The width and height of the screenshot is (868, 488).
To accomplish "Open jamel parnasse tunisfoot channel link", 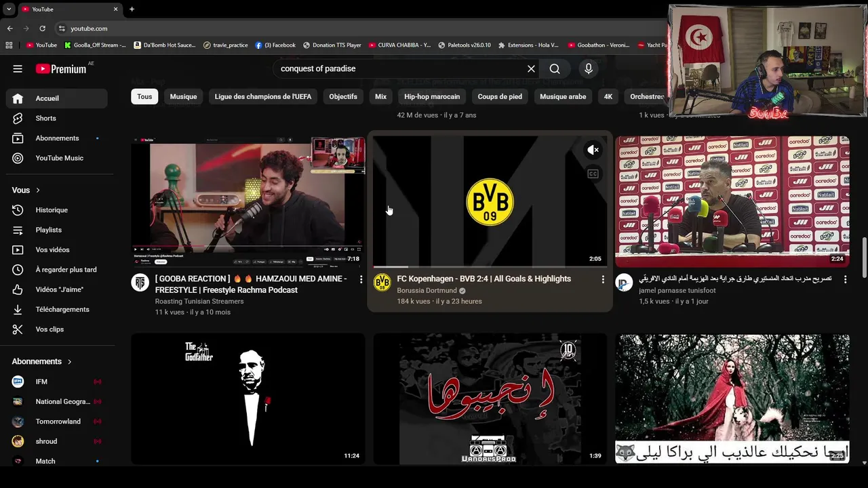I will tap(677, 291).
